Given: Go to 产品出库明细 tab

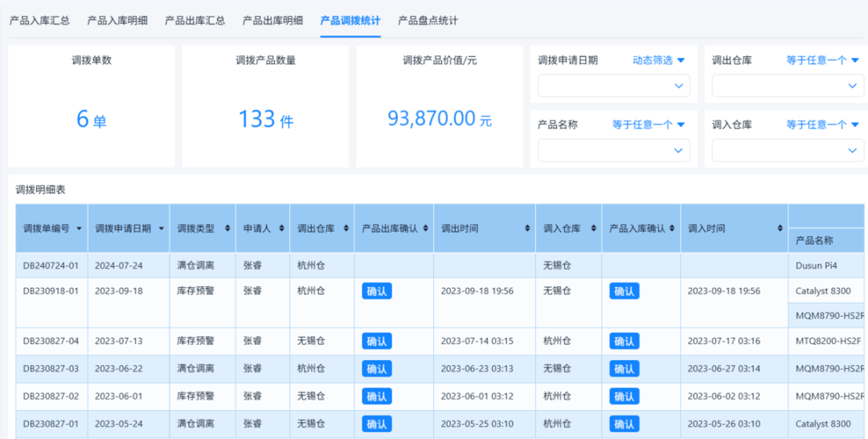Looking at the screenshot, I should 272,21.
